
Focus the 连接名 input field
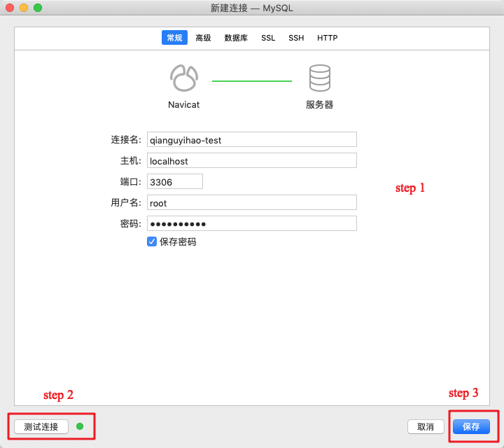click(251, 139)
